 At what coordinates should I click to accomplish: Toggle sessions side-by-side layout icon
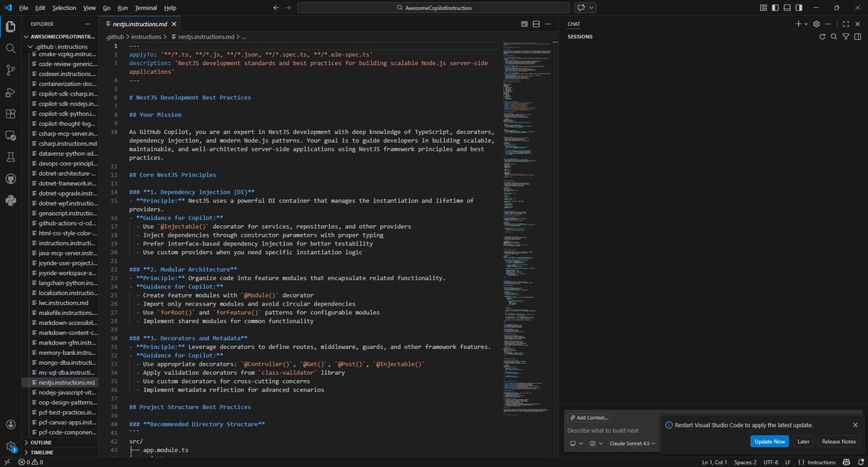click(x=858, y=36)
